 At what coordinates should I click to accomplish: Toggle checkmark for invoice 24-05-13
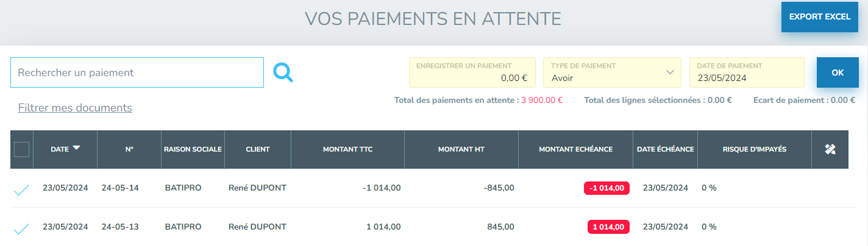coord(21,230)
